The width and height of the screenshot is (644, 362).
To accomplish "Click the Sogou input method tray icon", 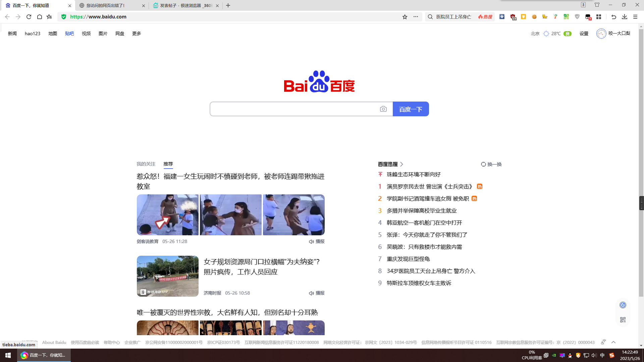I will pos(612,355).
